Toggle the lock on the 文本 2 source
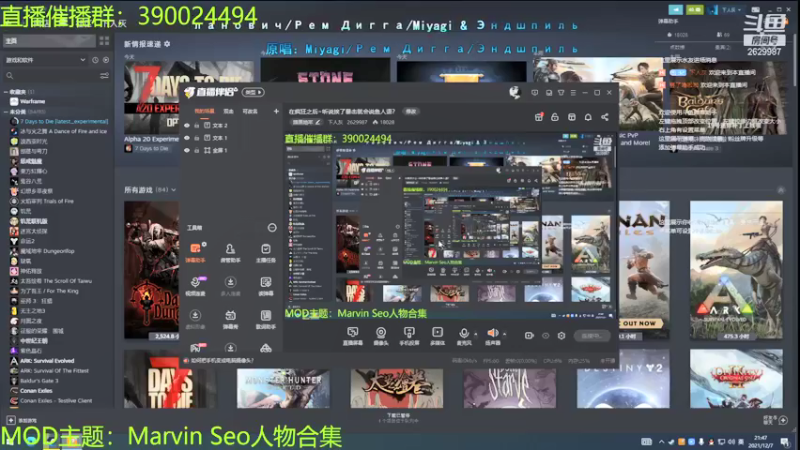 [x=196, y=125]
